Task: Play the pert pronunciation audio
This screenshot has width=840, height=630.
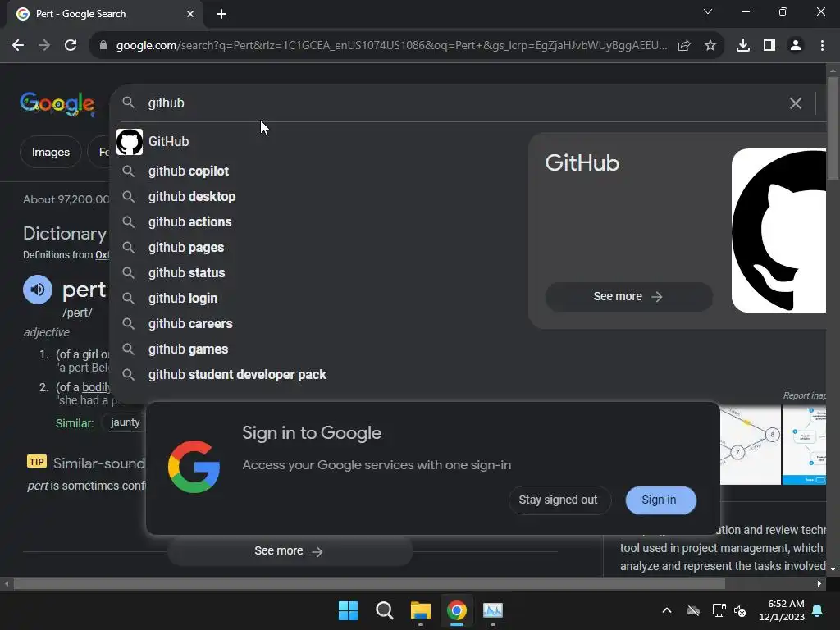Action: coord(38,290)
